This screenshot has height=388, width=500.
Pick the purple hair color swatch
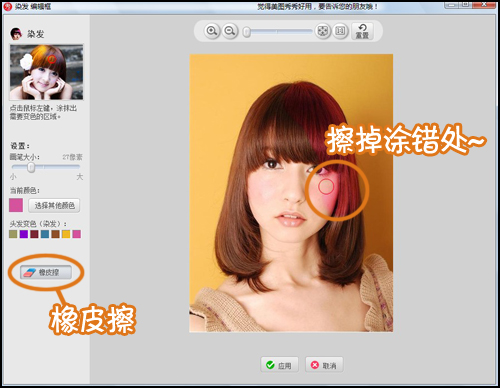pyautogui.click(x=24, y=234)
